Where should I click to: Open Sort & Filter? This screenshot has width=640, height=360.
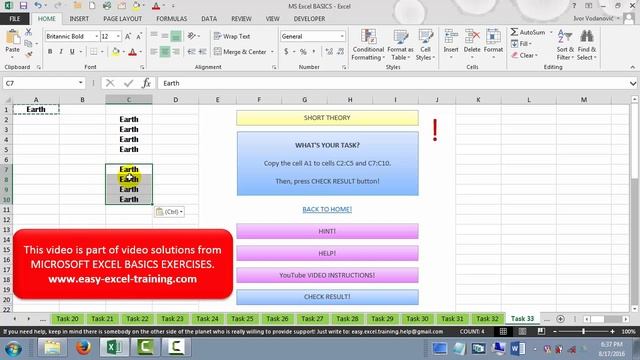coord(565,45)
